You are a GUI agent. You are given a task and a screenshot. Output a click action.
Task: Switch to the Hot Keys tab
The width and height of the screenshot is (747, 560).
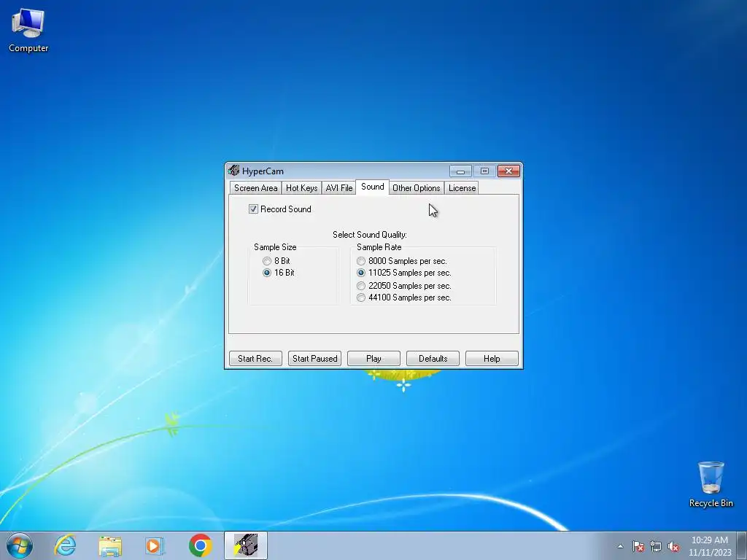[301, 188]
